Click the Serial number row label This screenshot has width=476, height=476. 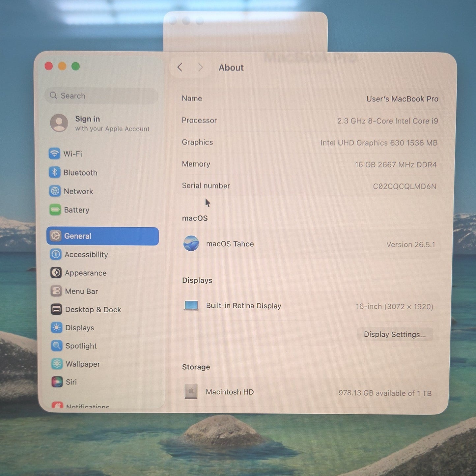(206, 186)
